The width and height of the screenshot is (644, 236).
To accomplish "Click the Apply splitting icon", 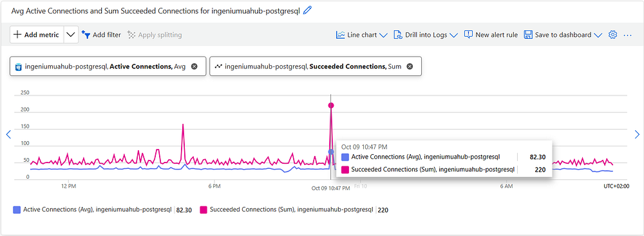I will 131,35.
